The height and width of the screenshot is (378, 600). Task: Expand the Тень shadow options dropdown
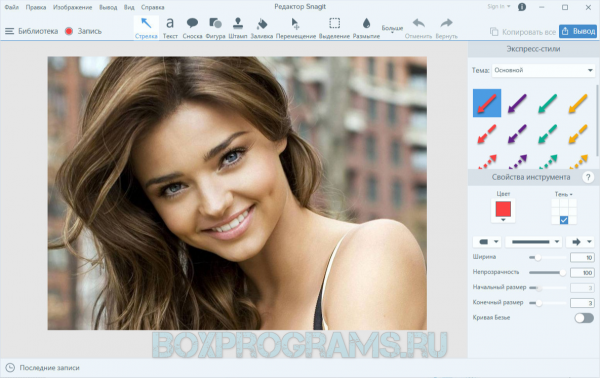564,194
